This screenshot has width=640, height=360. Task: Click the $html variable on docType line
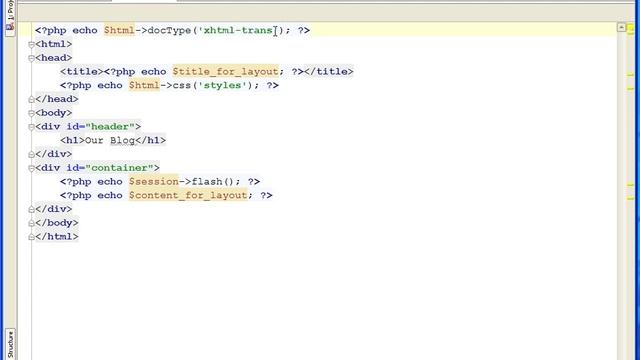coord(119,30)
